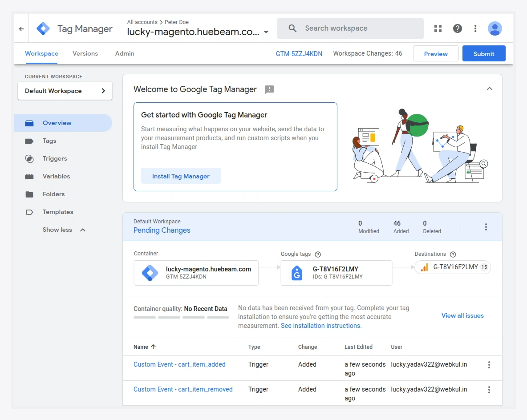527x420 pixels.
Task: Click the lucky-magento.huebeam.com container card
Action: 196,273
